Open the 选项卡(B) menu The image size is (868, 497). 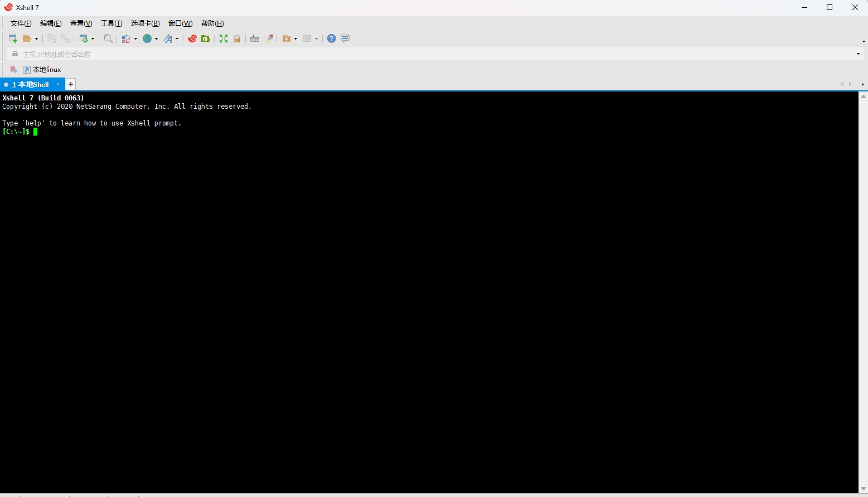pyautogui.click(x=145, y=23)
